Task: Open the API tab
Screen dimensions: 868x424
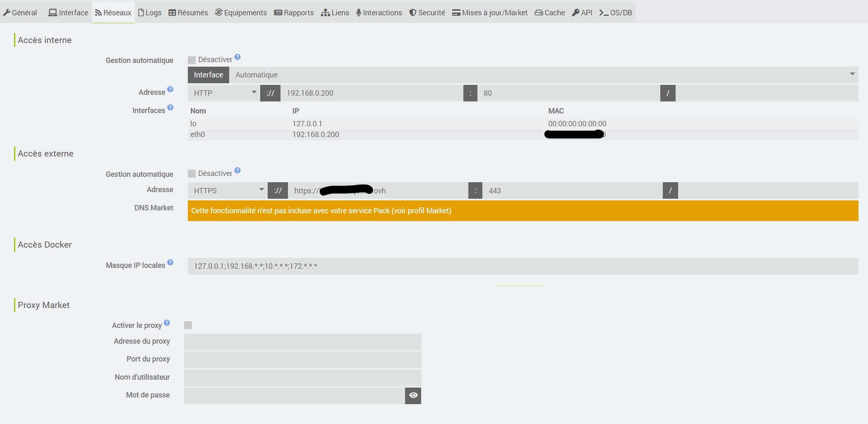Action: 582,12
